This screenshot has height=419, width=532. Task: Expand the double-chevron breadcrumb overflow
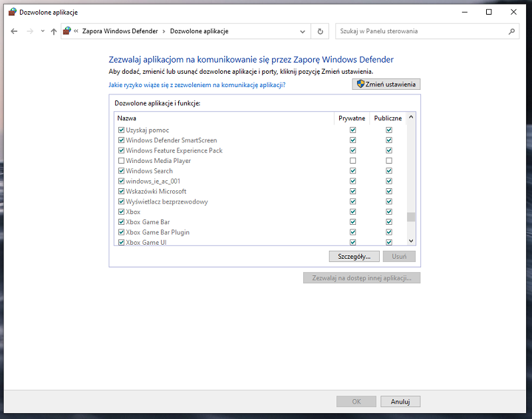76,31
